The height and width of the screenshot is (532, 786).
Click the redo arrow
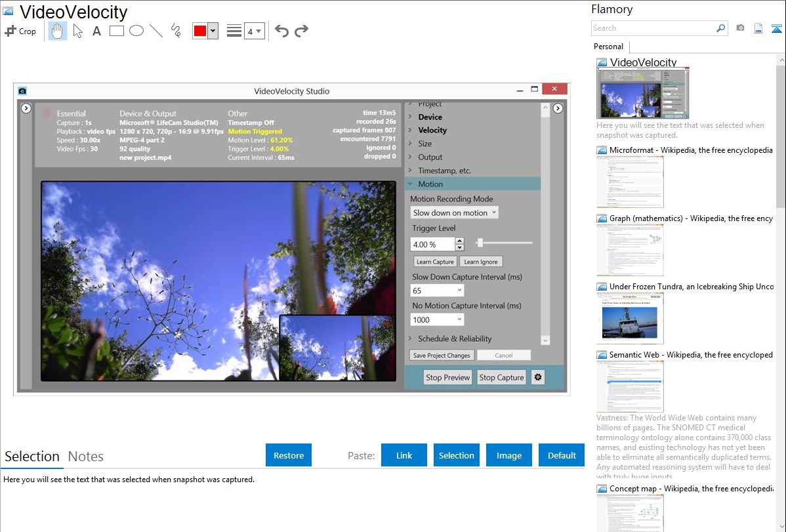click(x=302, y=31)
